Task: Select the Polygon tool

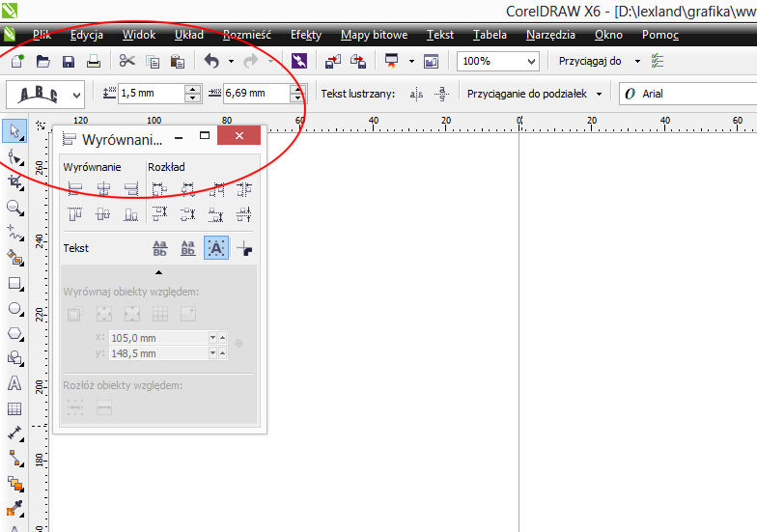Action: (14, 334)
